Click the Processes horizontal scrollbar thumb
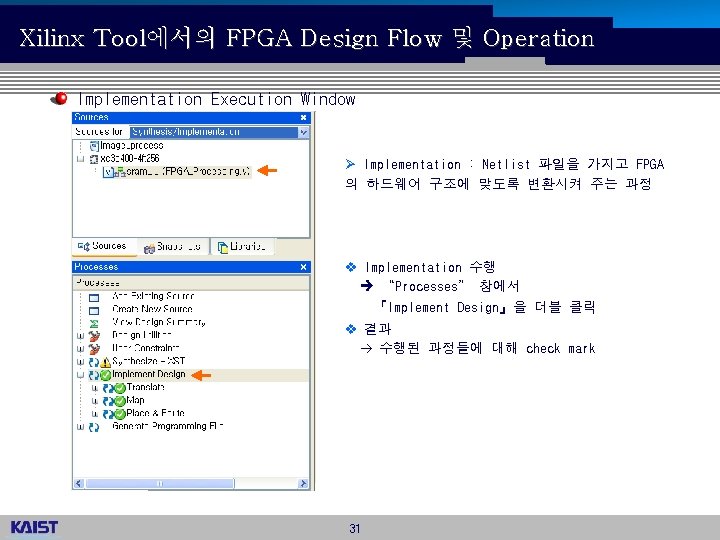Image resolution: width=720 pixels, height=540 pixels. point(160,483)
